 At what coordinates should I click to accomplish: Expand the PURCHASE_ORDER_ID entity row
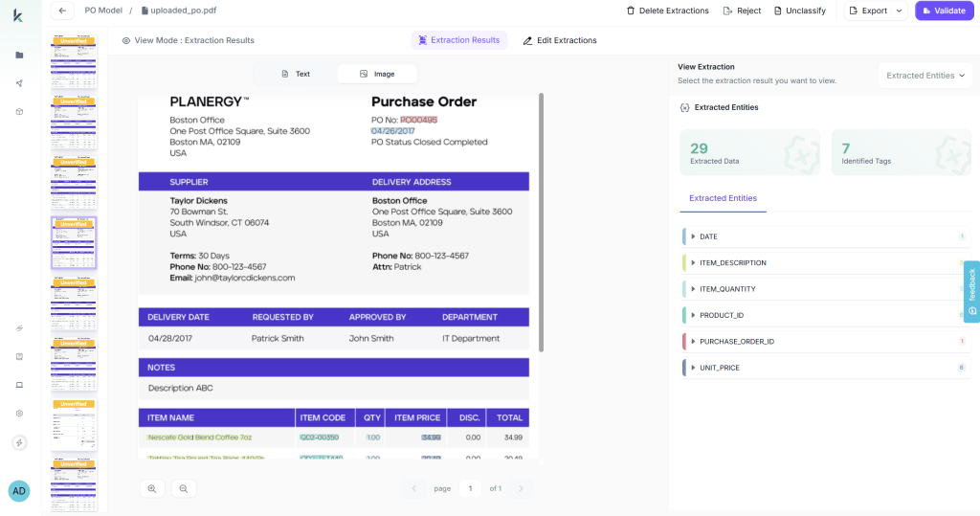click(x=693, y=341)
